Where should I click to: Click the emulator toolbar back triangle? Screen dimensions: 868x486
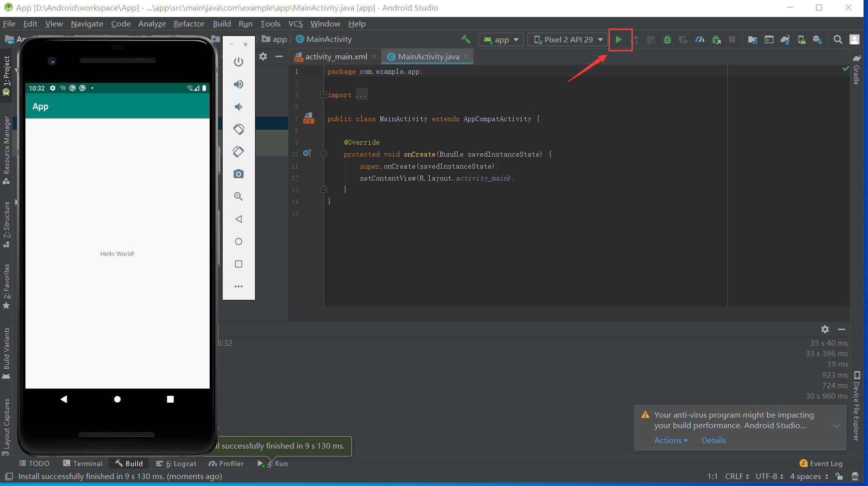(x=239, y=219)
